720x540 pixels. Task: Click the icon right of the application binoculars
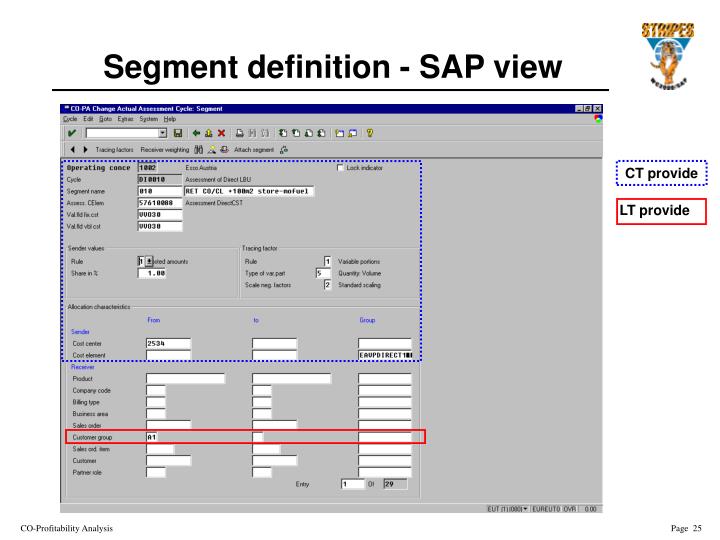tap(211, 150)
